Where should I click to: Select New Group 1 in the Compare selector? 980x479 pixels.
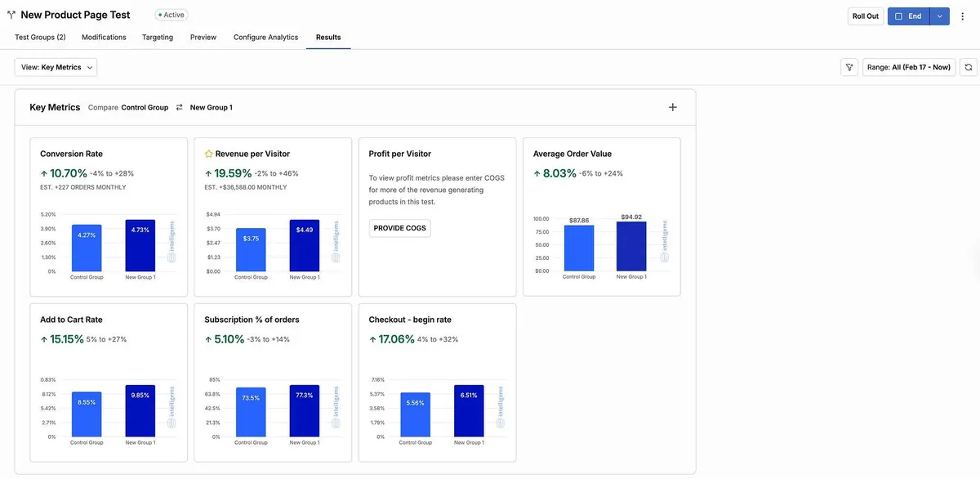211,107
